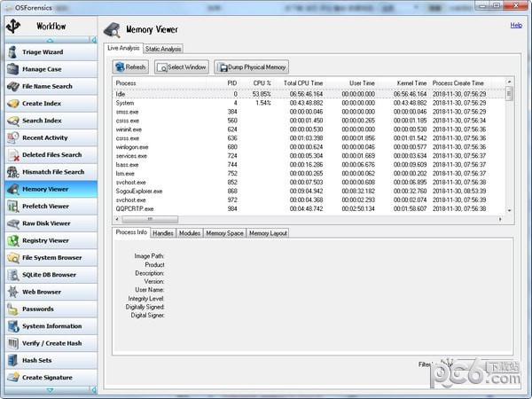
Task: Open the Help link
Action: pyautogui.click(x=516, y=25)
